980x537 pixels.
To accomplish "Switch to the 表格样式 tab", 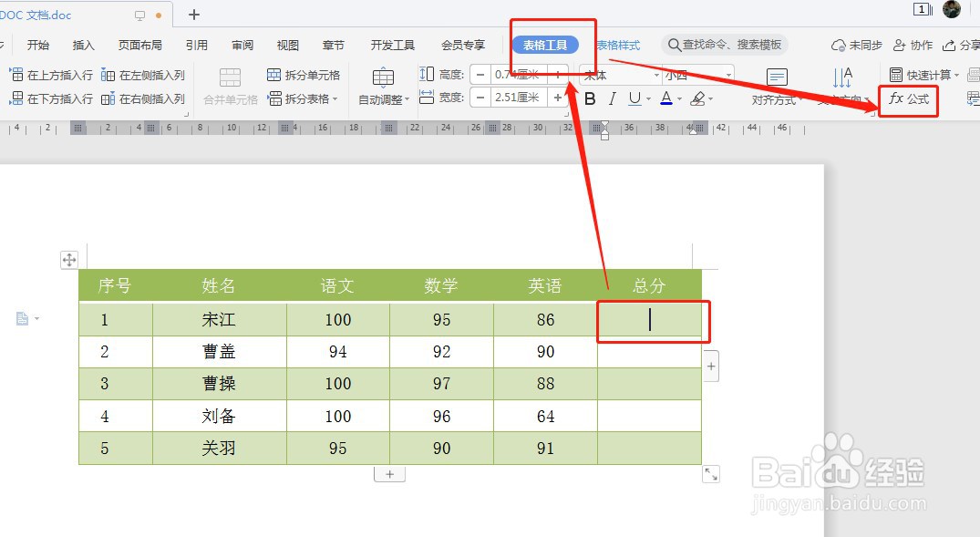I will [618, 44].
